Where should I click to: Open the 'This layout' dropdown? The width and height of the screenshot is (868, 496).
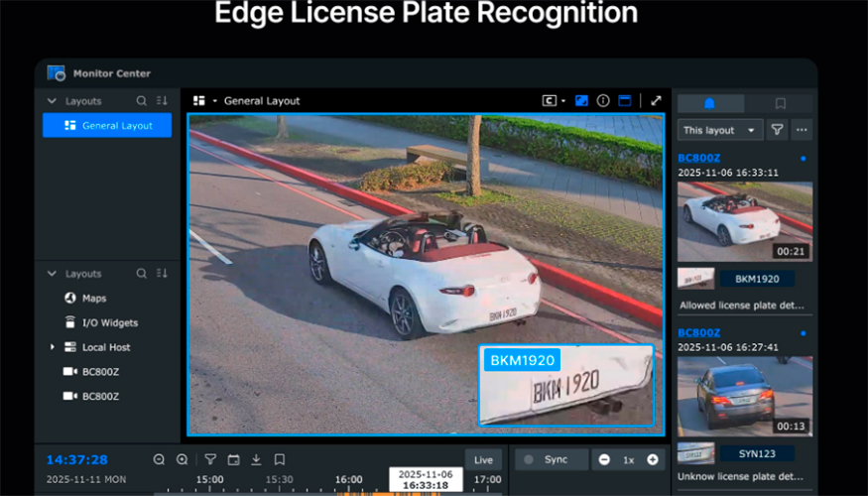719,130
